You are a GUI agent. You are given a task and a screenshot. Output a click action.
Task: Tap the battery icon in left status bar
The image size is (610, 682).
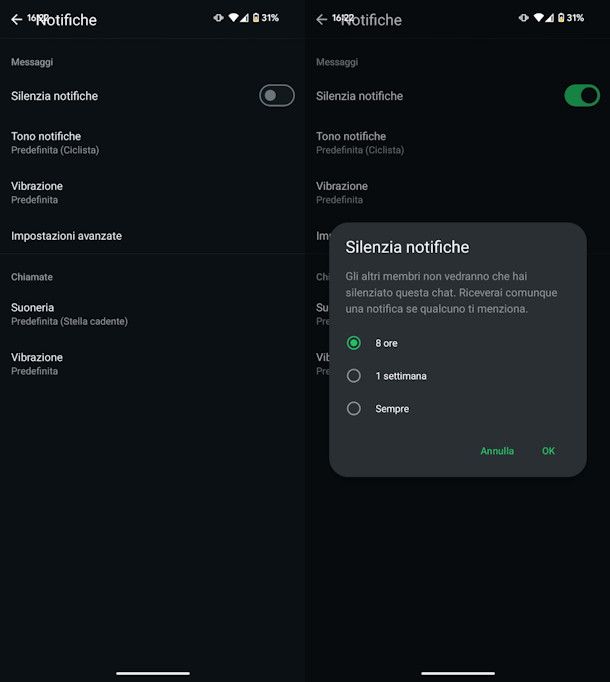pos(256,18)
